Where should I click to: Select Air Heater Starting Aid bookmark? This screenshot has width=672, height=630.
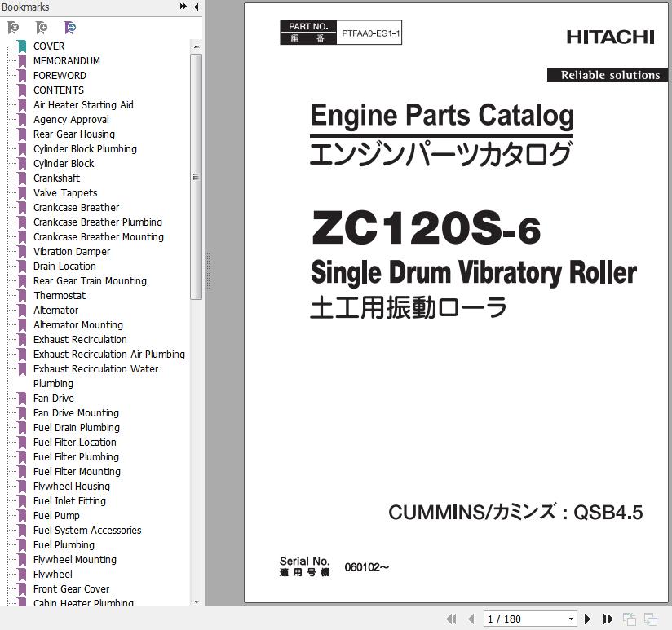tap(83, 105)
